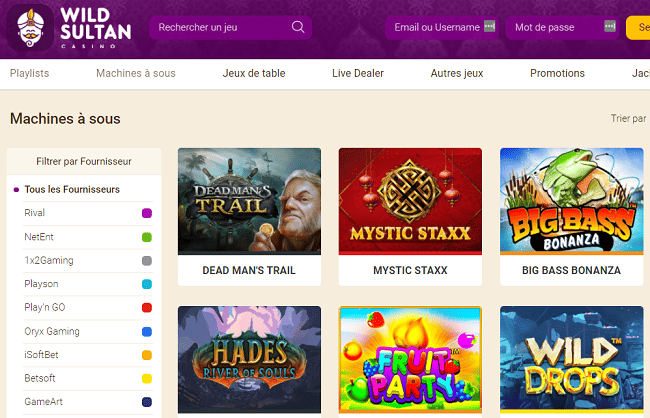This screenshot has height=418, width=650.
Task: Click the GameArt navy color swatch
Action: 147,402
